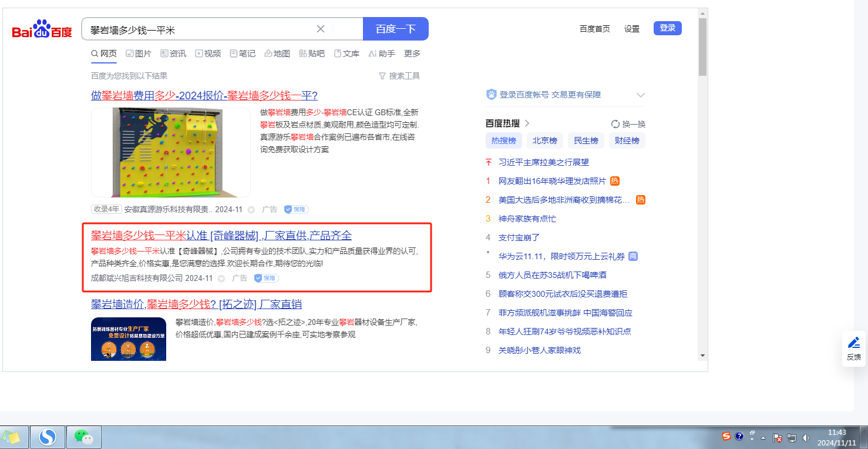Open Sogou browser from the taskbar

tap(47, 437)
